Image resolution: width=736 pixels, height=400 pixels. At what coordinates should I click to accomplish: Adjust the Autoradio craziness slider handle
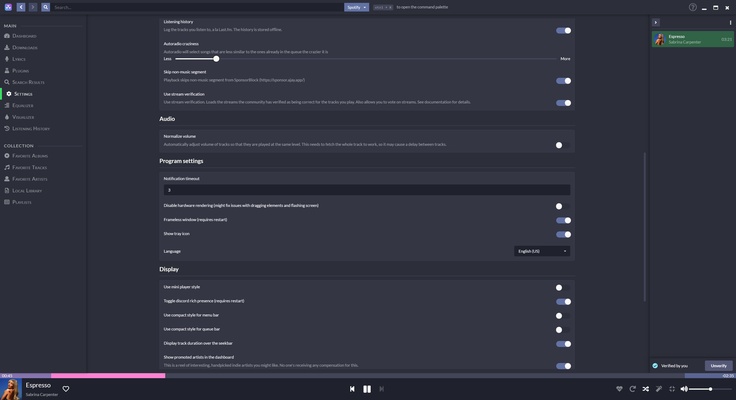click(x=216, y=59)
